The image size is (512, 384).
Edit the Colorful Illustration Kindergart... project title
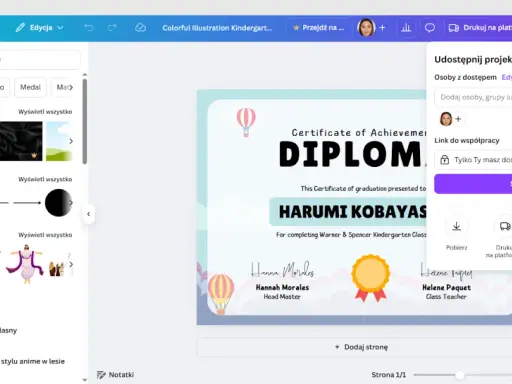point(217,28)
